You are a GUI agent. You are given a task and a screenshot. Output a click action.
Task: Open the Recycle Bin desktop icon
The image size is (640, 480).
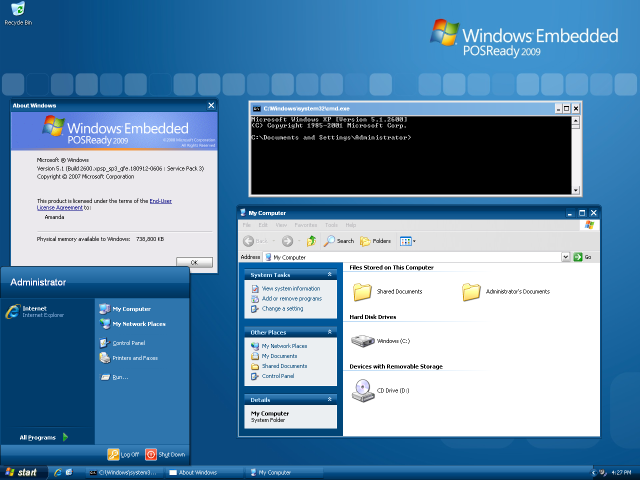pos(14,11)
